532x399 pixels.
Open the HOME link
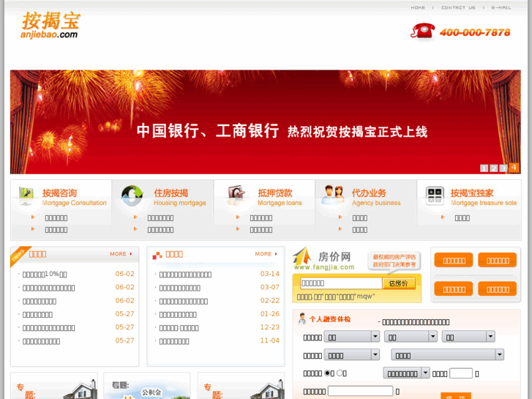click(418, 7)
